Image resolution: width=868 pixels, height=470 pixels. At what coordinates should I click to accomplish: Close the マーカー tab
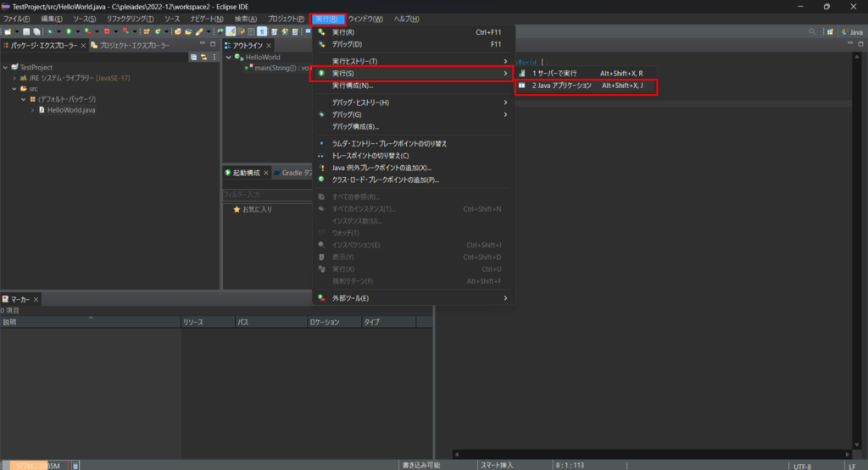[36, 300]
